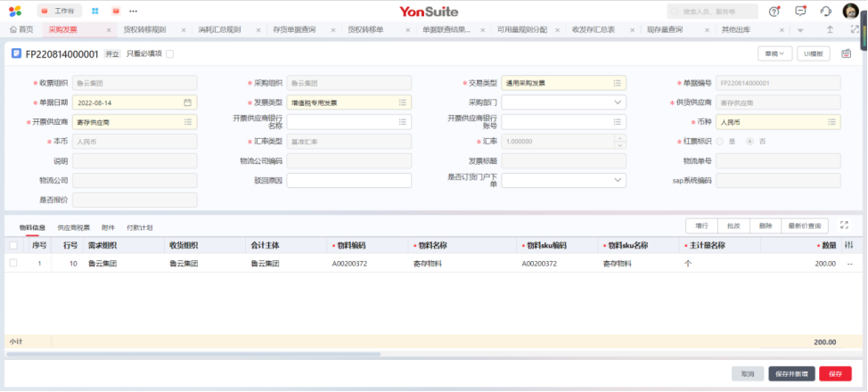Screen dimensions: 868x392
Task: Open the calendar picker for 单据日期
Action: (x=188, y=102)
